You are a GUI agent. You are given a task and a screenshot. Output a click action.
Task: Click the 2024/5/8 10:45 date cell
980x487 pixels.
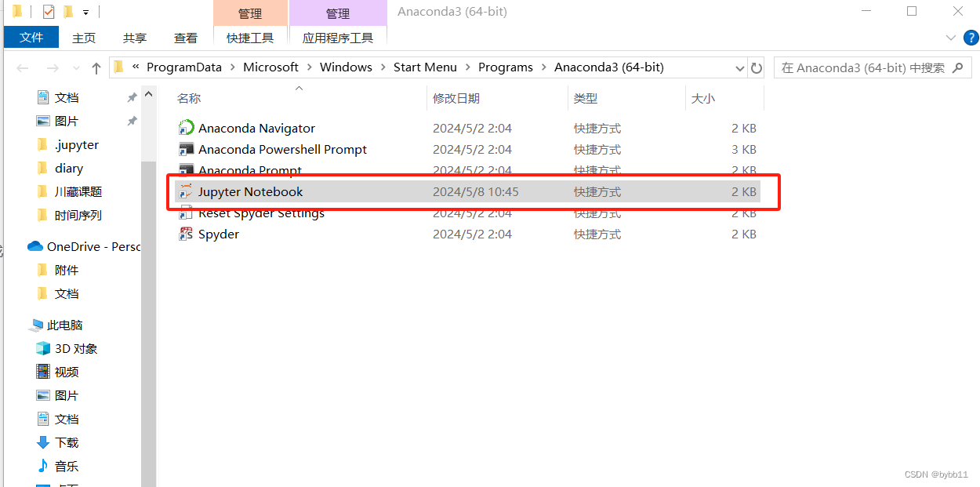[x=476, y=191]
